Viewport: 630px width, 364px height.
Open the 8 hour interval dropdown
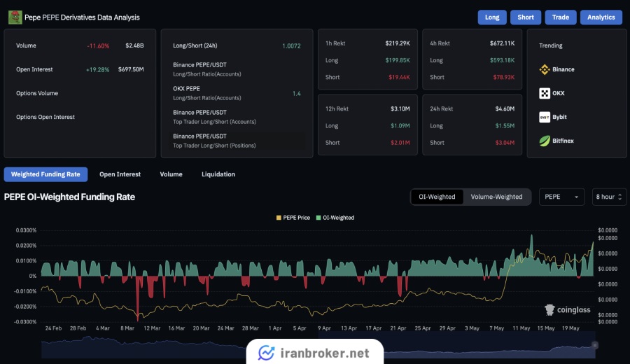[x=609, y=197]
